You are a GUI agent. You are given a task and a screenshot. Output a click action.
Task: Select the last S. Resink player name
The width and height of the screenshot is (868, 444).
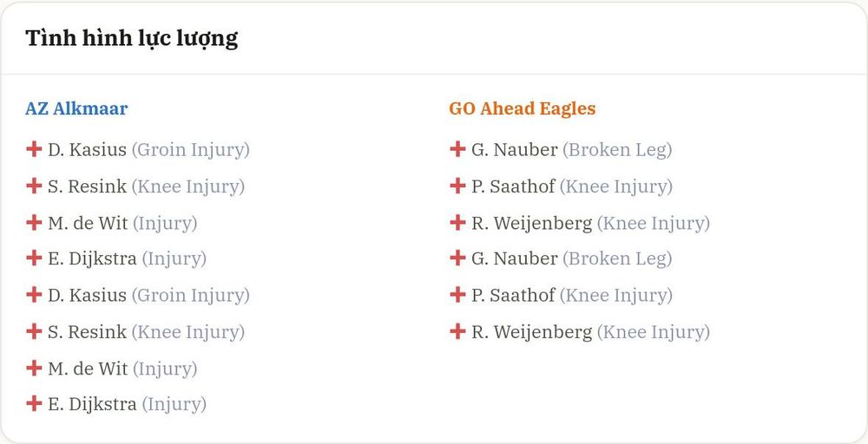point(87,332)
